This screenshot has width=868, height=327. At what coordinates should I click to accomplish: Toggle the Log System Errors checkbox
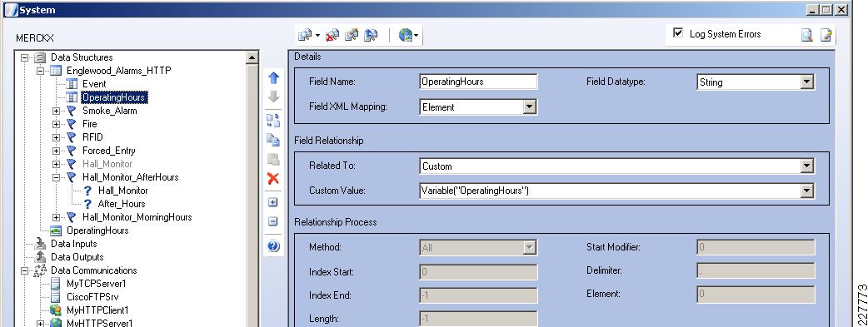(x=677, y=33)
